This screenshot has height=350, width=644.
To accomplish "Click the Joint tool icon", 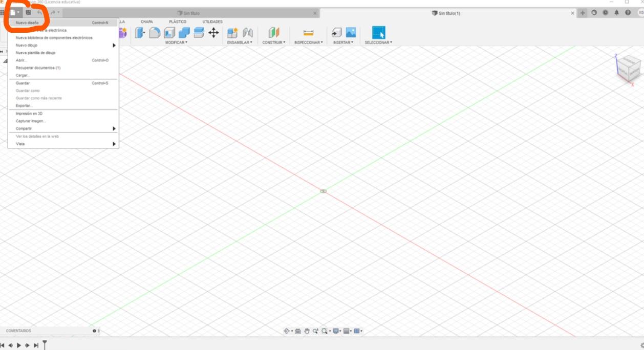I will click(247, 33).
